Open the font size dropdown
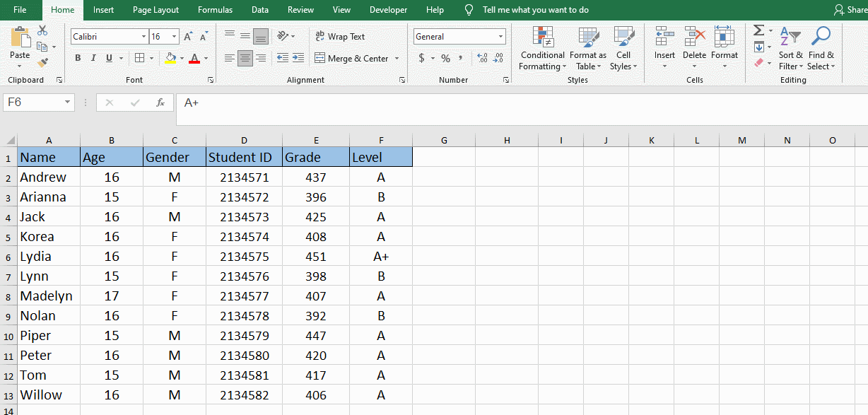The width and height of the screenshot is (868, 415). click(175, 37)
